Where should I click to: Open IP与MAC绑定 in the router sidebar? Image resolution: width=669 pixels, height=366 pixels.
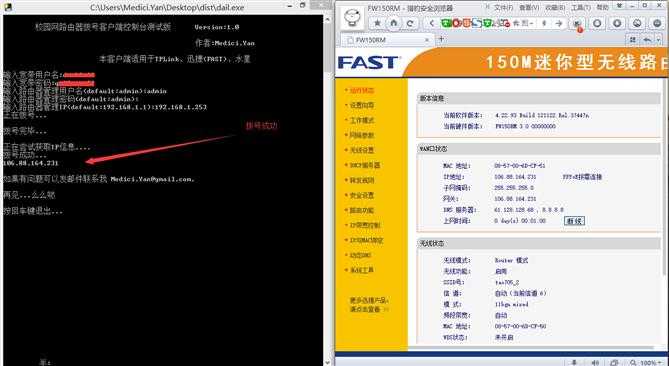[x=366, y=241]
